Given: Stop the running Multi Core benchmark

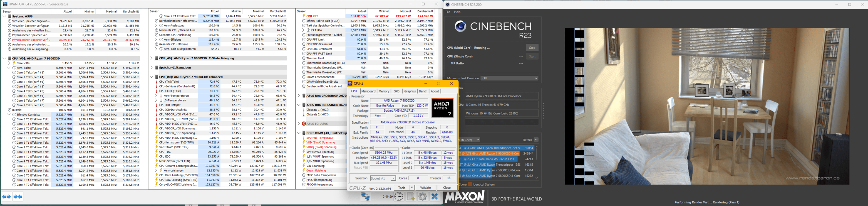Looking at the screenshot, I should click(x=532, y=48).
